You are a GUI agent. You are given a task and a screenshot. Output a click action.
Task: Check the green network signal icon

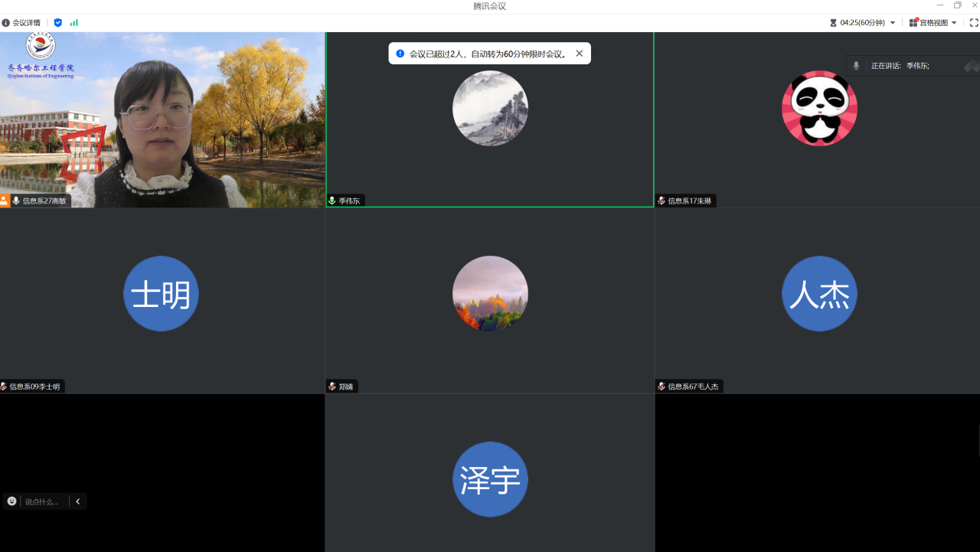pos(74,23)
